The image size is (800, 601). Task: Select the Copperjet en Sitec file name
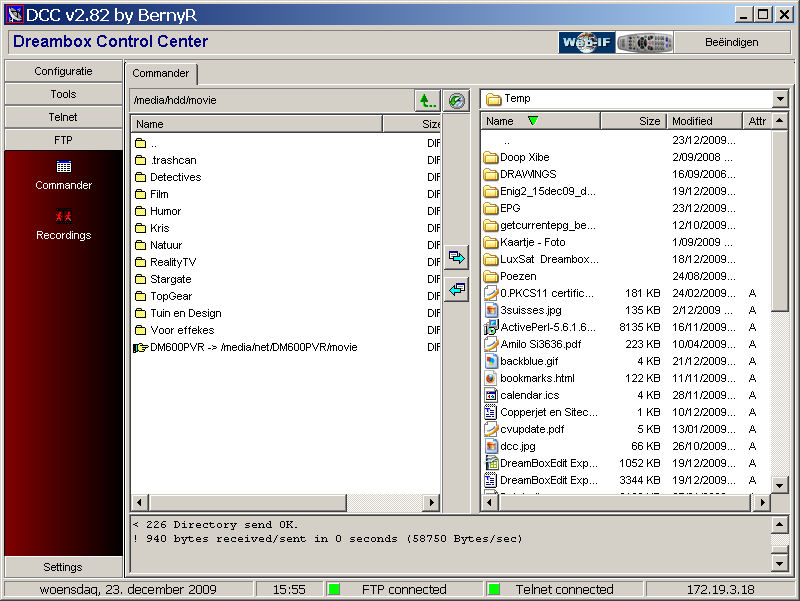click(x=549, y=412)
